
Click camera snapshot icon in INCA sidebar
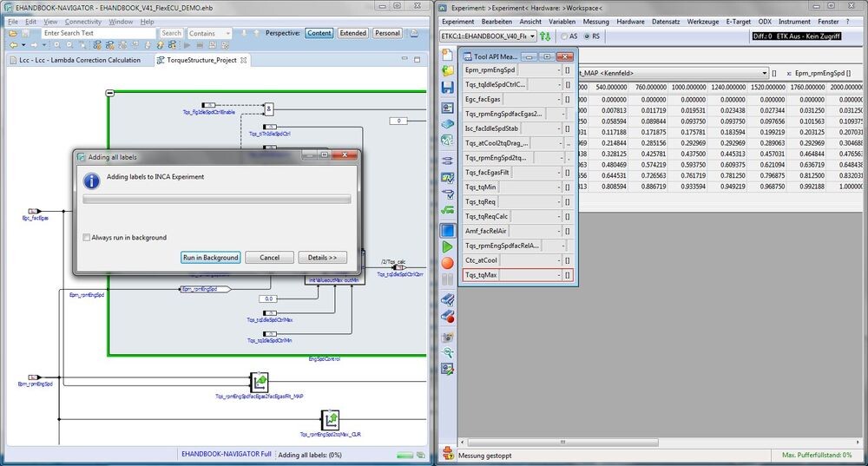[447, 337]
